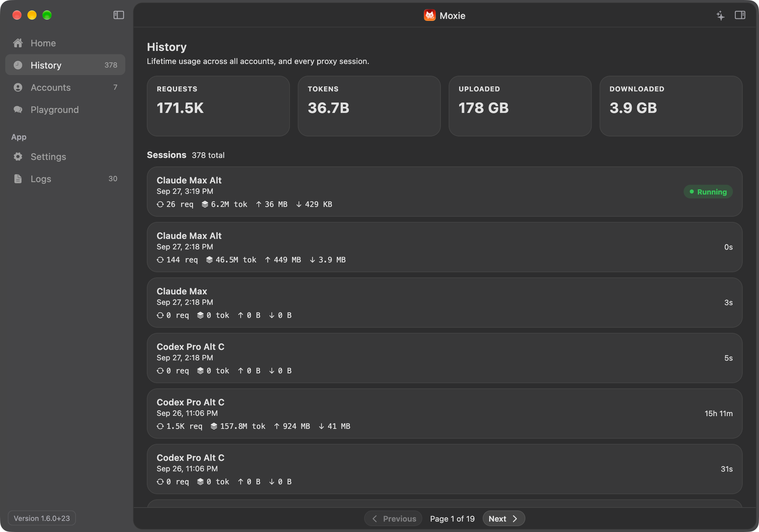Screen dimensions: 759x532
Task: Click the Home house icon
Action: [18, 43]
